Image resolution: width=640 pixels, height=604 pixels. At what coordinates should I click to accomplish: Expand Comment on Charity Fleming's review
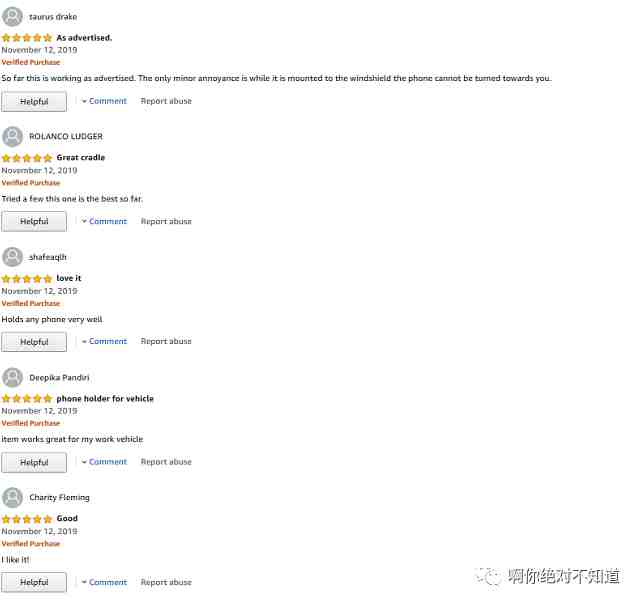[104, 582]
